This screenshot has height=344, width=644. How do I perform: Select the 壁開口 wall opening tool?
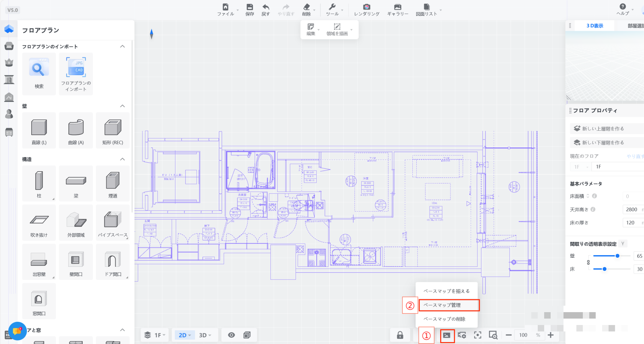point(76,262)
